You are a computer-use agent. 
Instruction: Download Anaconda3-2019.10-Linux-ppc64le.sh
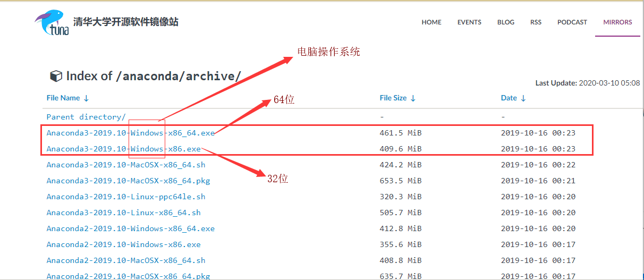(126, 197)
